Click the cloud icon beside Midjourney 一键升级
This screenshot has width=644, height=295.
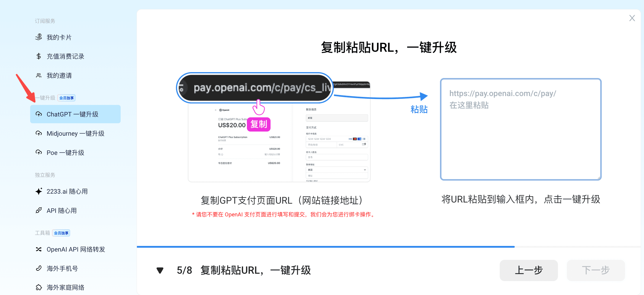[x=39, y=133]
